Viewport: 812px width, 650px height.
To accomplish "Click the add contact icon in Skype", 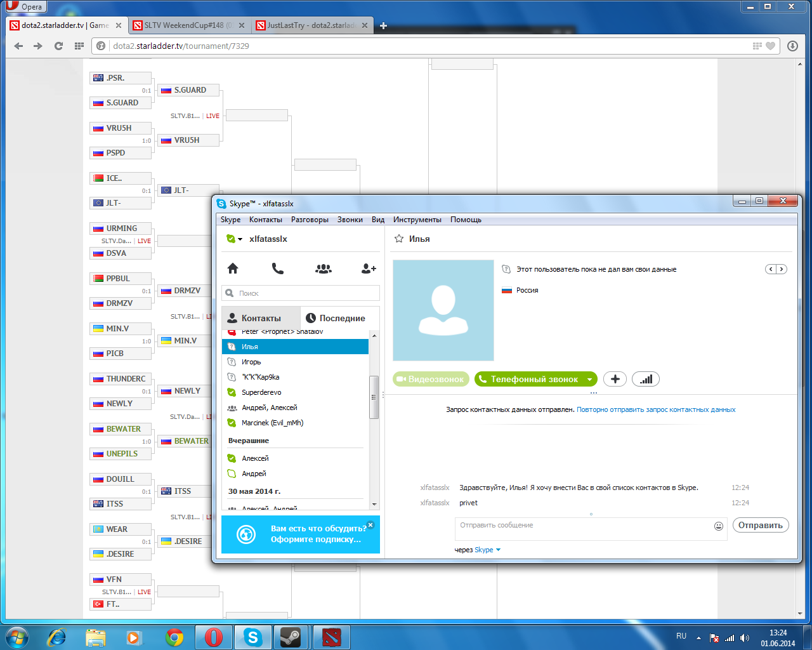I will (x=369, y=269).
